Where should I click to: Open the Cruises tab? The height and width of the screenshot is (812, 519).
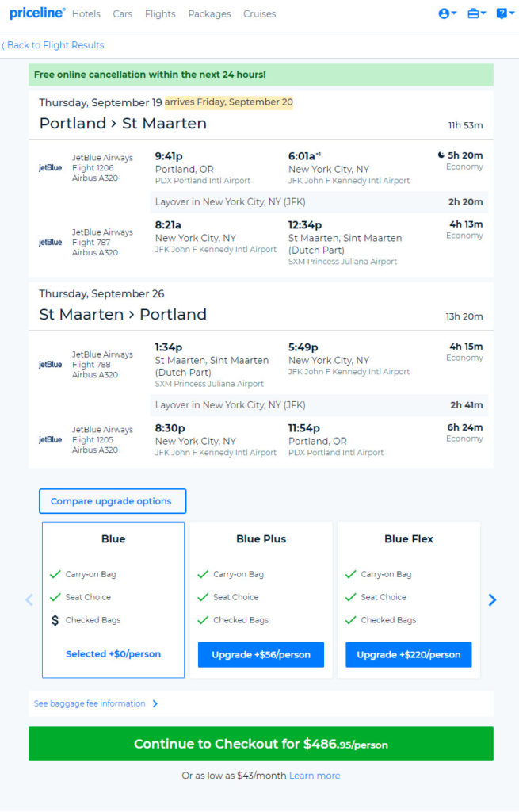click(x=259, y=14)
